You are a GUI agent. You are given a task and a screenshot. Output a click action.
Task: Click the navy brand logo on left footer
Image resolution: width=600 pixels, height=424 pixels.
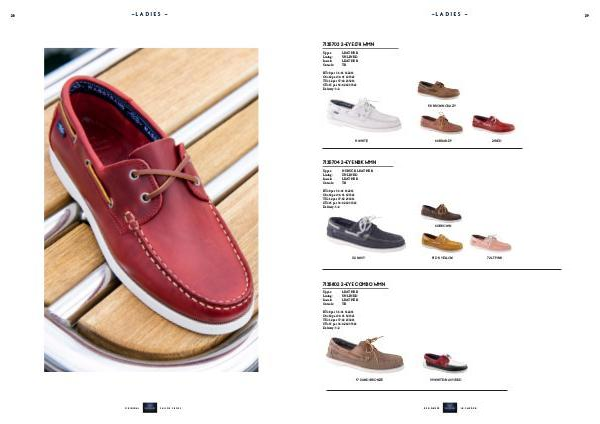(150, 408)
